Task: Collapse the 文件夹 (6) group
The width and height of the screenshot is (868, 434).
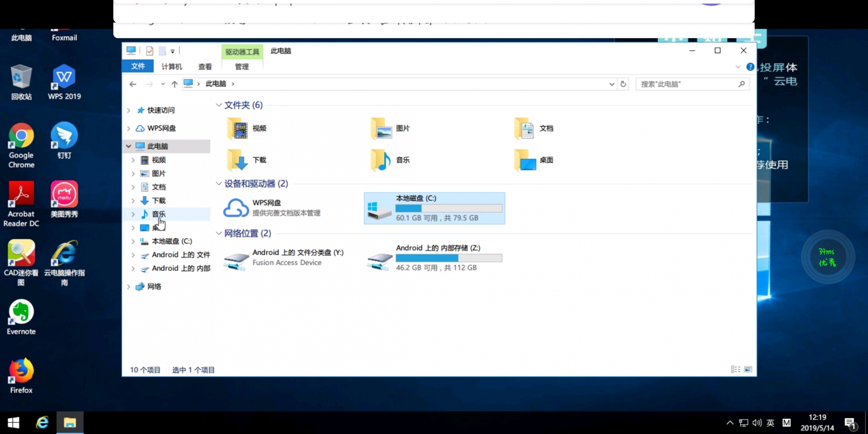Action: (x=219, y=105)
